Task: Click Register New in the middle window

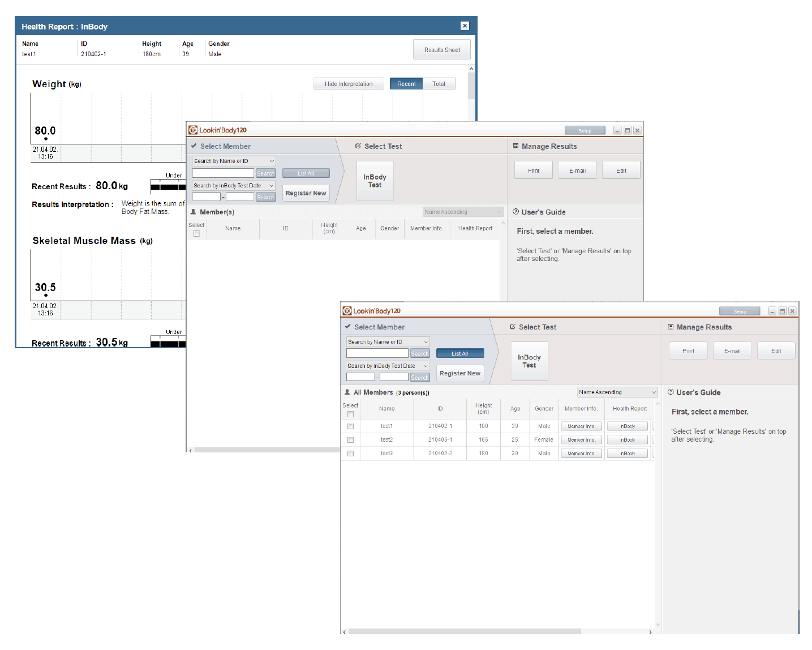Action: pos(306,193)
